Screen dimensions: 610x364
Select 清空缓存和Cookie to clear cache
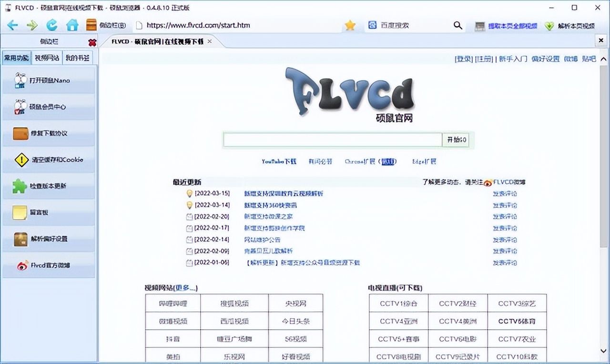48,160
